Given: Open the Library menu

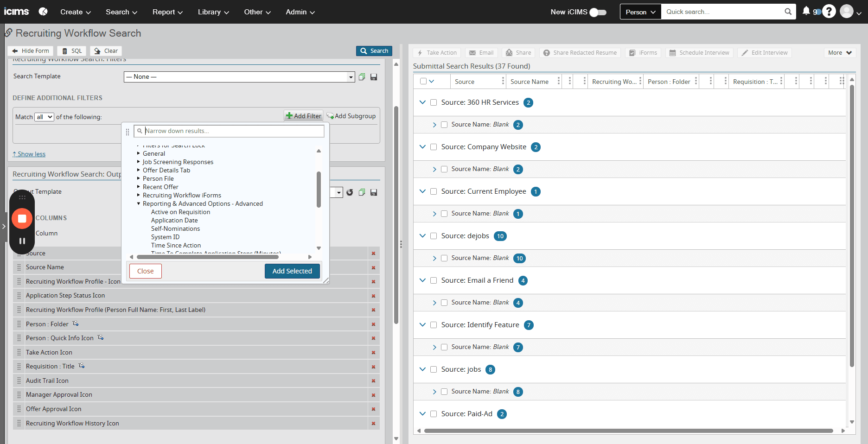Looking at the screenshot, I should coord(213,12).
